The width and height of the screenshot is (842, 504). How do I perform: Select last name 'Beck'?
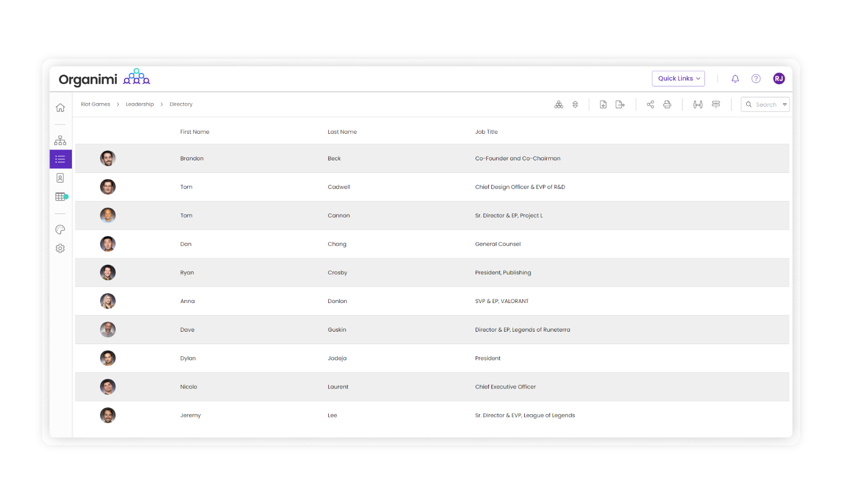pos(334,158)
